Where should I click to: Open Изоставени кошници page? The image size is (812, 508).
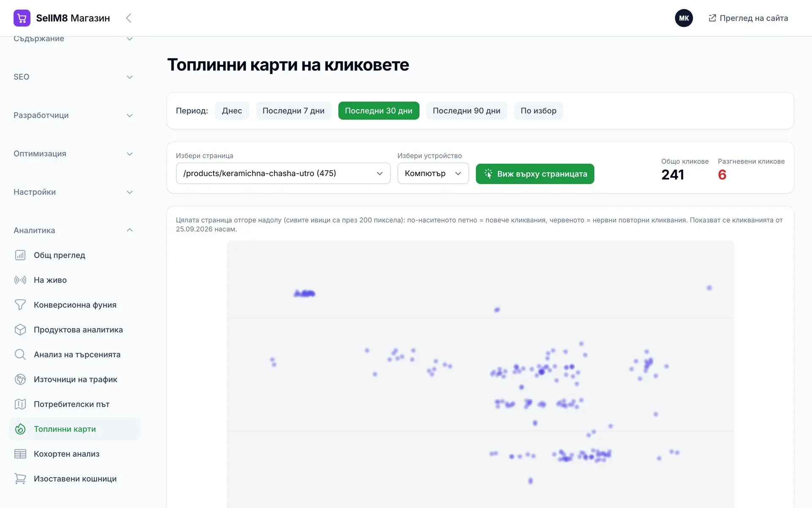coord(74,479)
